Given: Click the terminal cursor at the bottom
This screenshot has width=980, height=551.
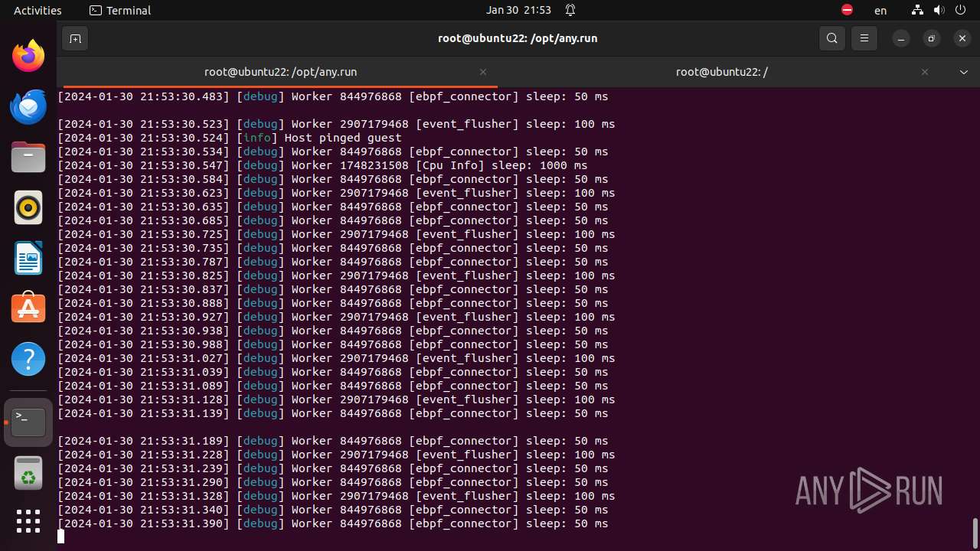Looking at the screenshot, I should click(x=61, y=537).
